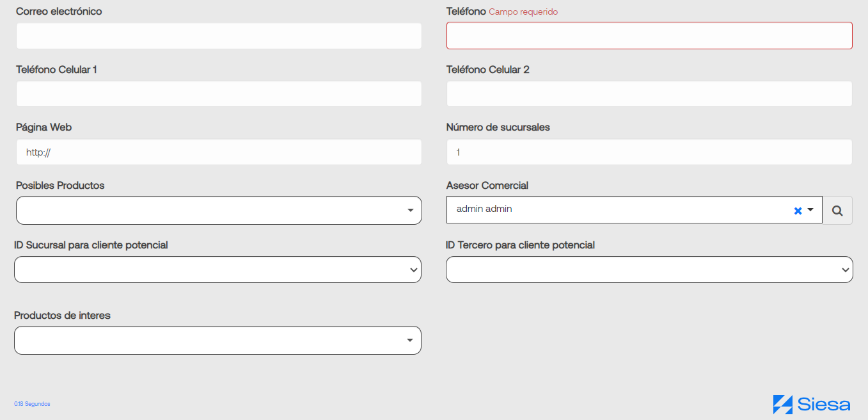Screen dimensions: 868x420
Task: Click the 0.18 Segundos load time text
Action: [32, 404]
